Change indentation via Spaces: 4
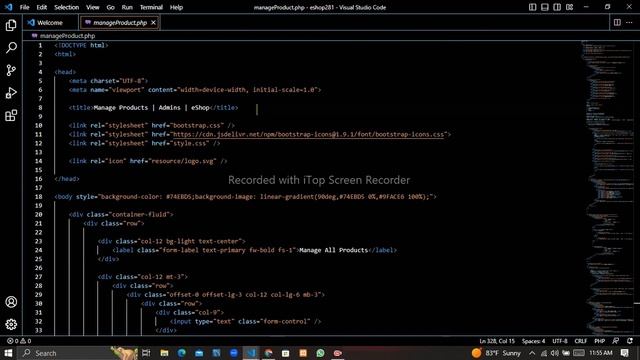Viewport: 640px width, 360px height. pyautogui.click(x=533, y=341)
